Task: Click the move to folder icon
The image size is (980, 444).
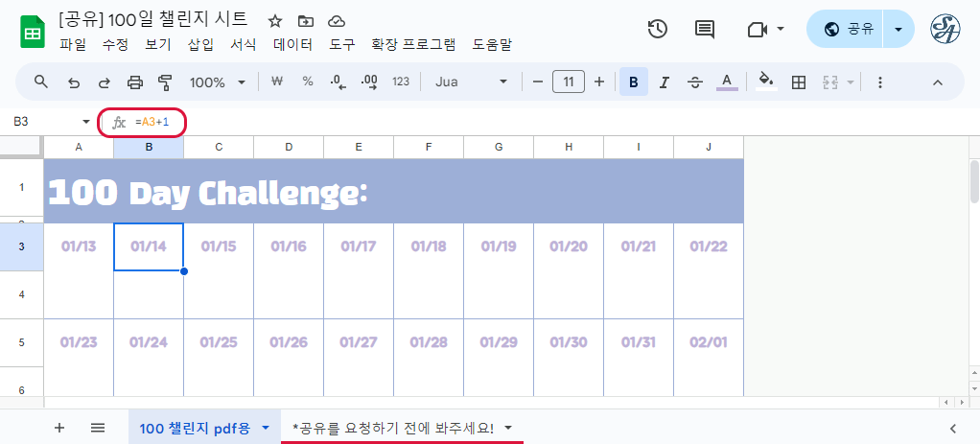Action: [306, 21]
